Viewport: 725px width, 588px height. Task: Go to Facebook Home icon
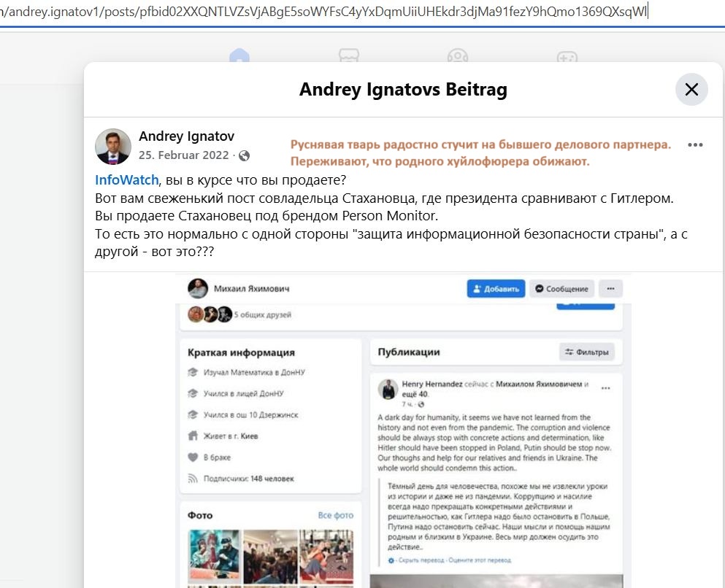239,55
